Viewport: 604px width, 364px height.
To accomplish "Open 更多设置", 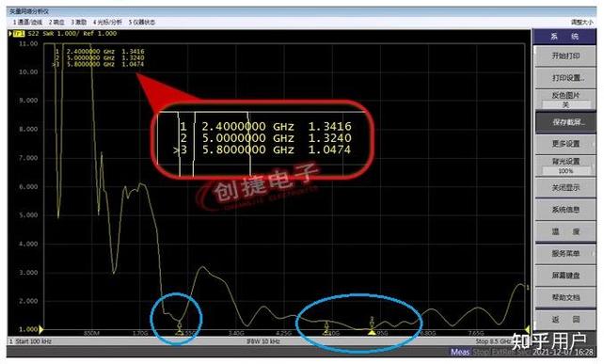I will tap(565, 144).
